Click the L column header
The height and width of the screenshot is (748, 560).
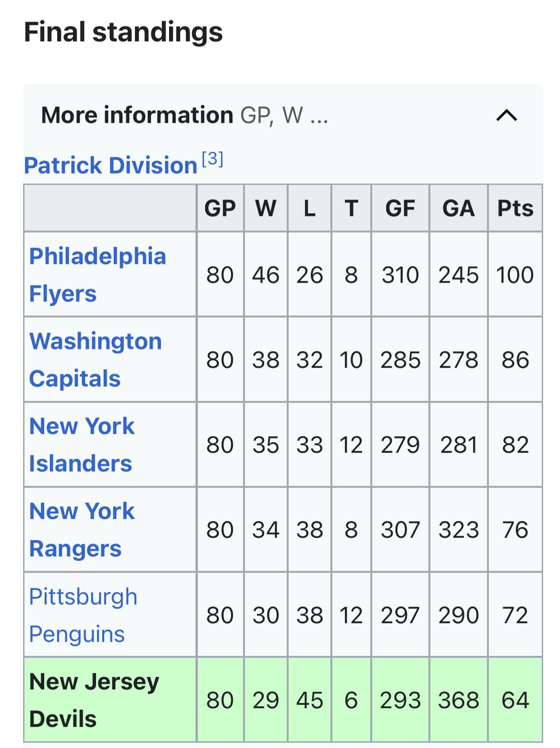click(309, 208)
